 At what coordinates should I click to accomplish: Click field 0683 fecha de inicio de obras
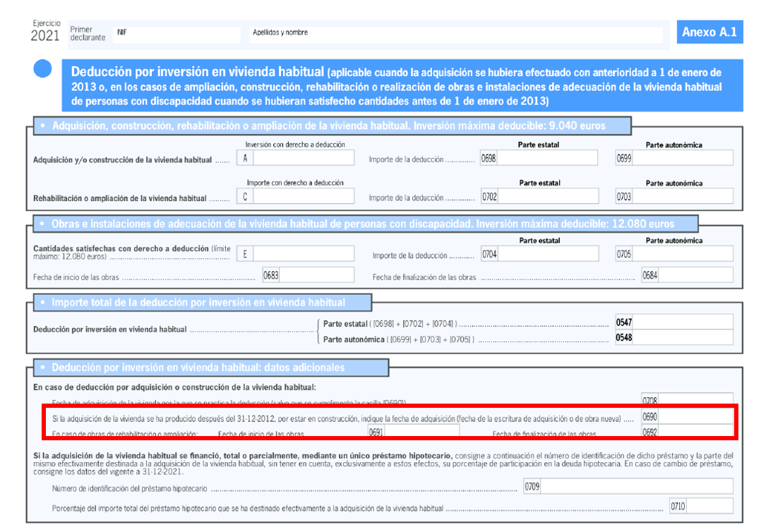[x=296, y=275]
